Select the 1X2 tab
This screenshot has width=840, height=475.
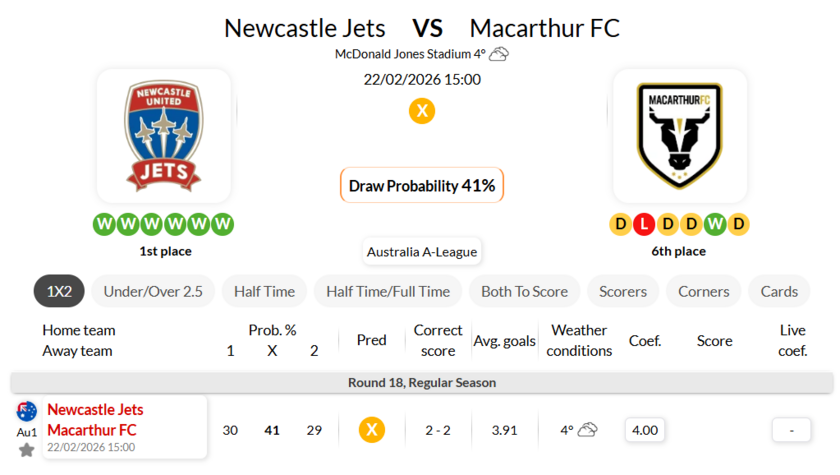pos(59,291)
